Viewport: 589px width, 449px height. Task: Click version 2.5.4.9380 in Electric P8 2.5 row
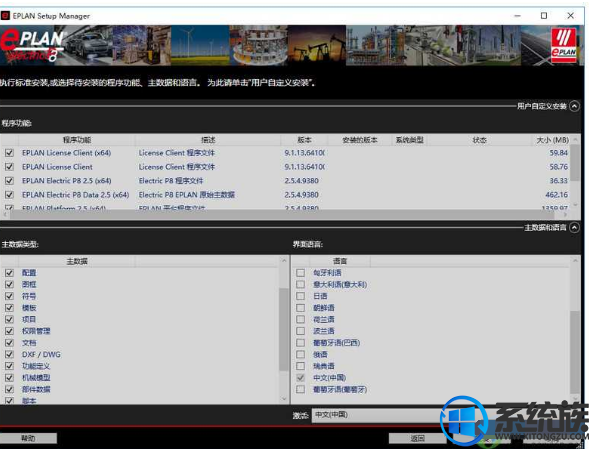(x=301, y=181)
